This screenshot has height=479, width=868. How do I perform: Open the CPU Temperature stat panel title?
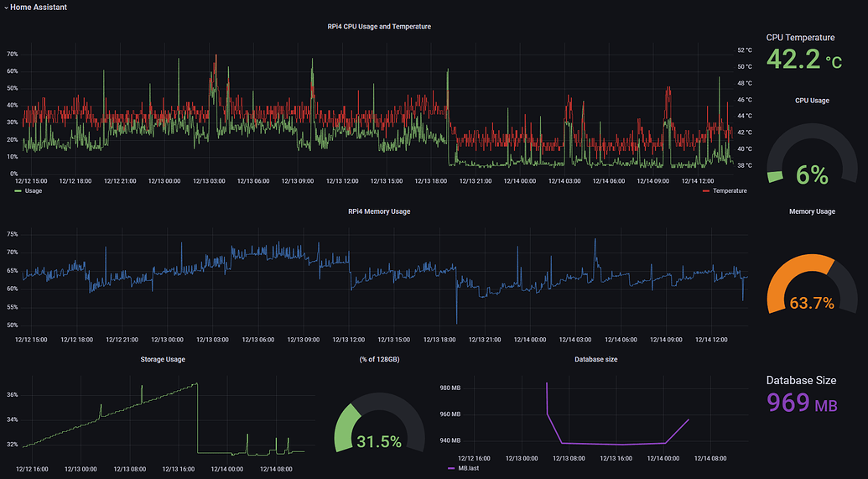800,38
